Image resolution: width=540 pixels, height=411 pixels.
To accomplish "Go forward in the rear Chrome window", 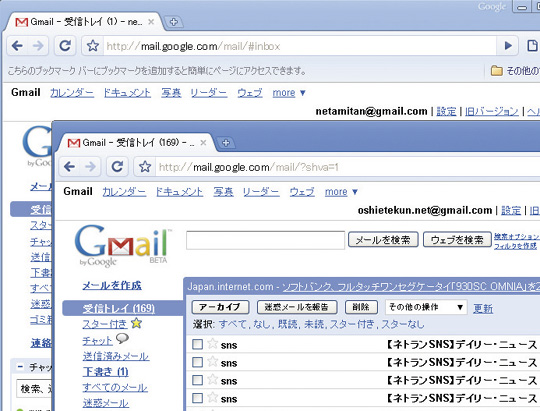I will coord(38,45).
